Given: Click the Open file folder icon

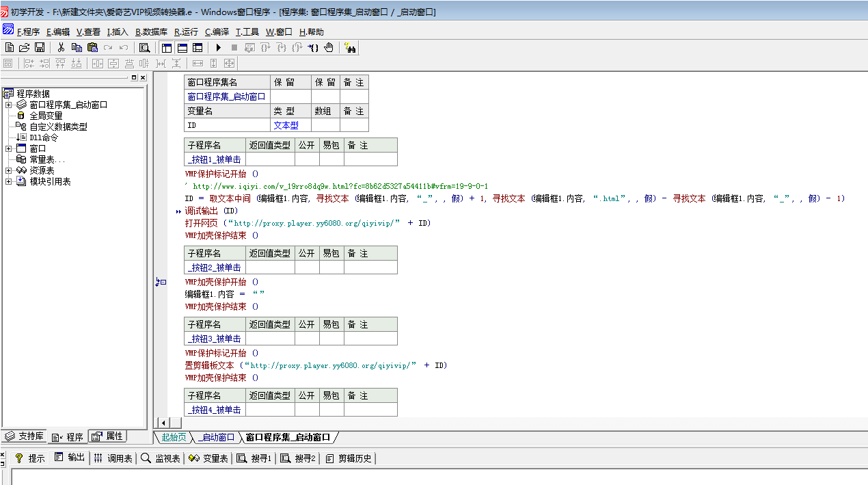Looking at the screenshot, I should (x=24, y=47).
